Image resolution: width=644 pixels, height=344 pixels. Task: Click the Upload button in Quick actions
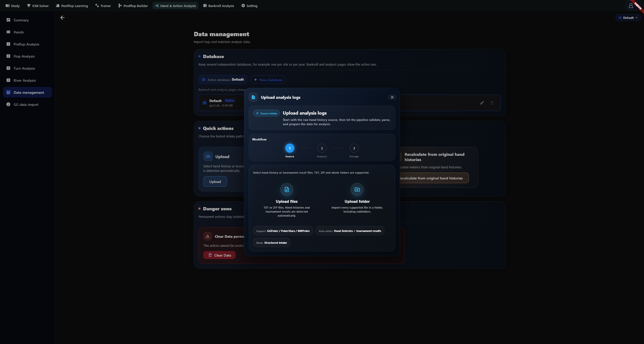pyautogui.click(x=215, y=182)
